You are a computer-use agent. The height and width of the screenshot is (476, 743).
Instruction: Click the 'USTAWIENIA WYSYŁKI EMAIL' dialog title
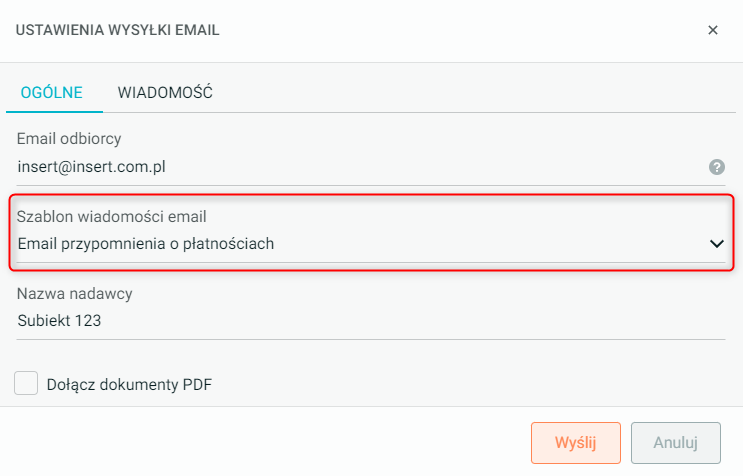point(118,30)
